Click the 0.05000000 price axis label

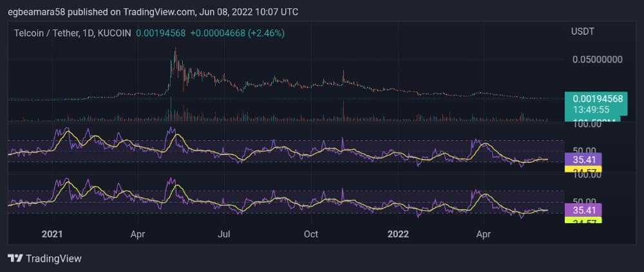(x=597, y=59)
